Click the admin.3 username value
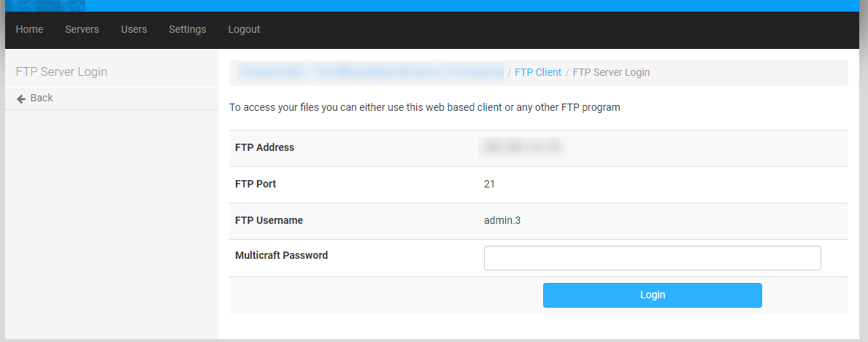The height and width of the screenshot is (342, 868). 502,220
